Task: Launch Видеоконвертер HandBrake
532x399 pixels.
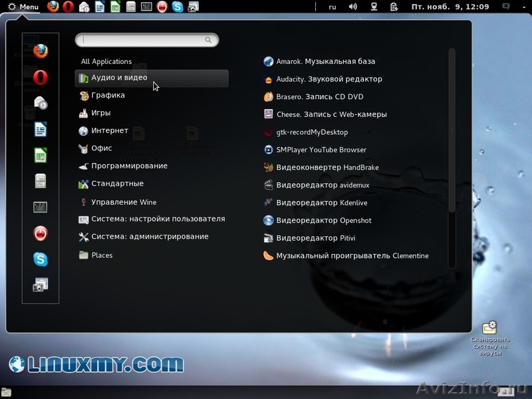Action: (321, 168)
